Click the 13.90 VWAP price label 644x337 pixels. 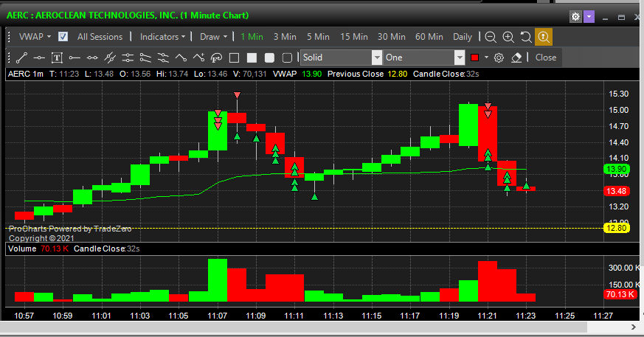(617, 169)
